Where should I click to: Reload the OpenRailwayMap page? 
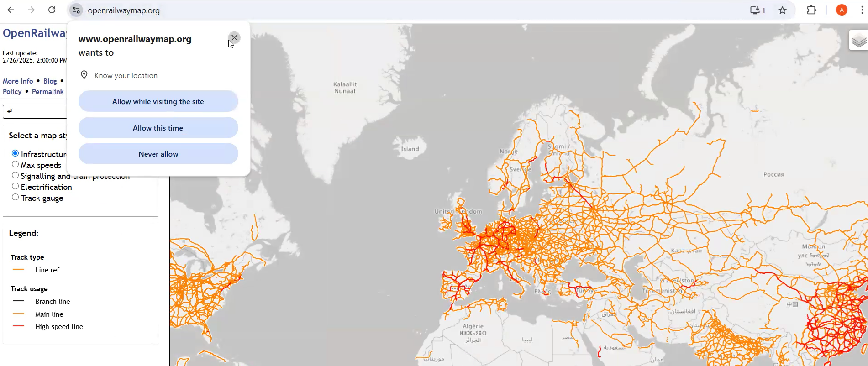coord(52,10)
